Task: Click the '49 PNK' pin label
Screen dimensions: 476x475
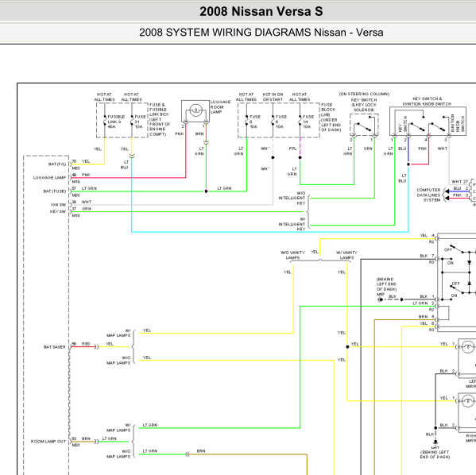Action: (81, 175)
